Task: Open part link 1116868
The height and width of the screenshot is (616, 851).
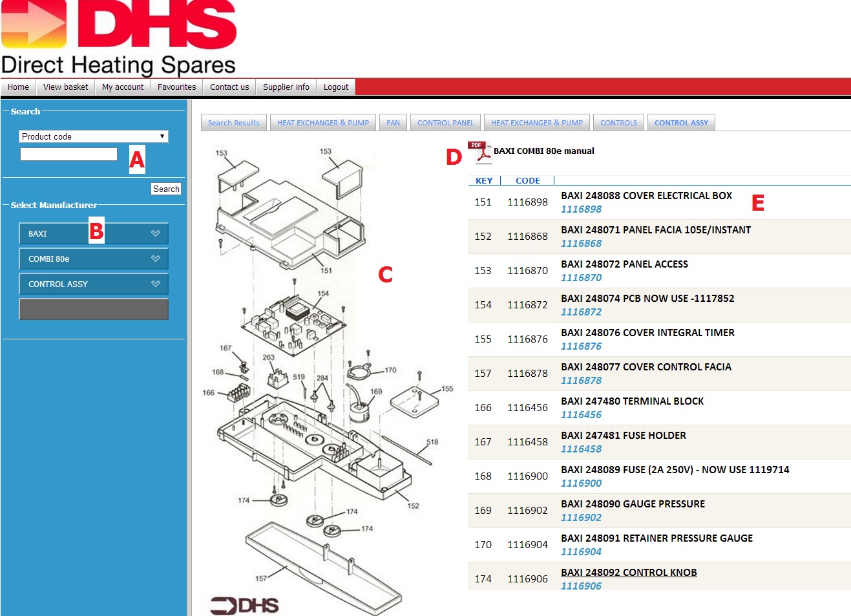Action: (581, 244)
